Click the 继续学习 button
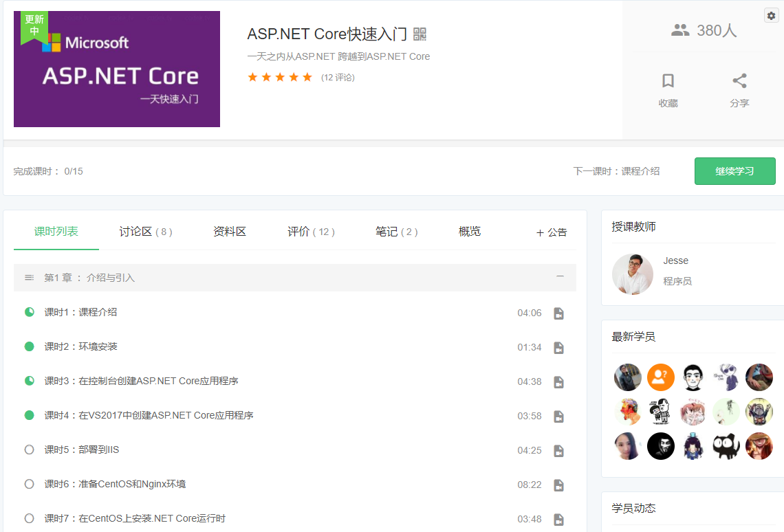The image size is (784, 532). click(x=735, y=171)
